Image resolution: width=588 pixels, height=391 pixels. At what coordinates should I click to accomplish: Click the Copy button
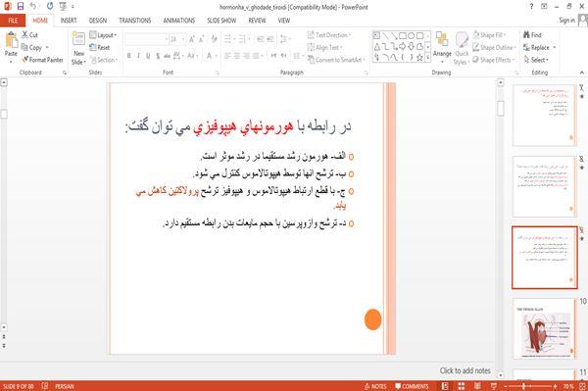click(x=32, y=48)
